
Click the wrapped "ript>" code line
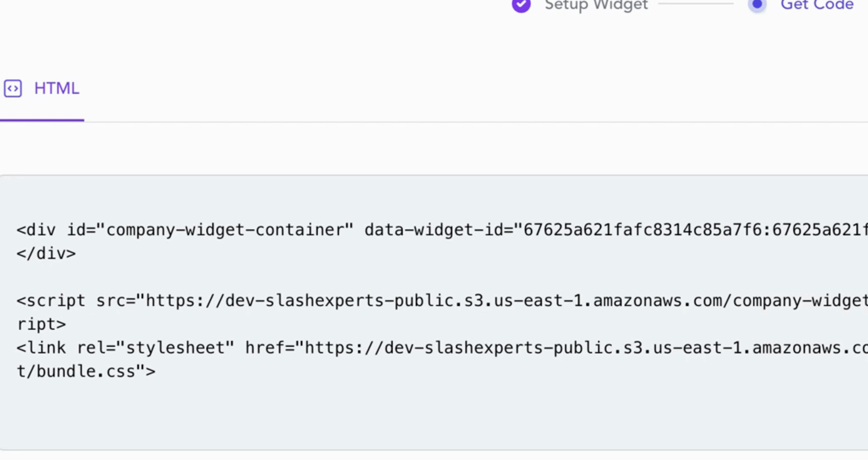(41, 325)
